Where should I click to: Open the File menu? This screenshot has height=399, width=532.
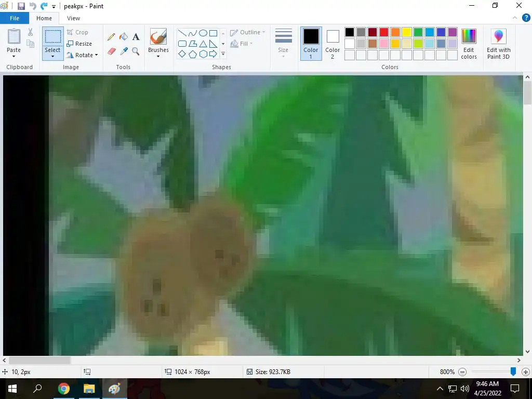(x=15, y=18)
